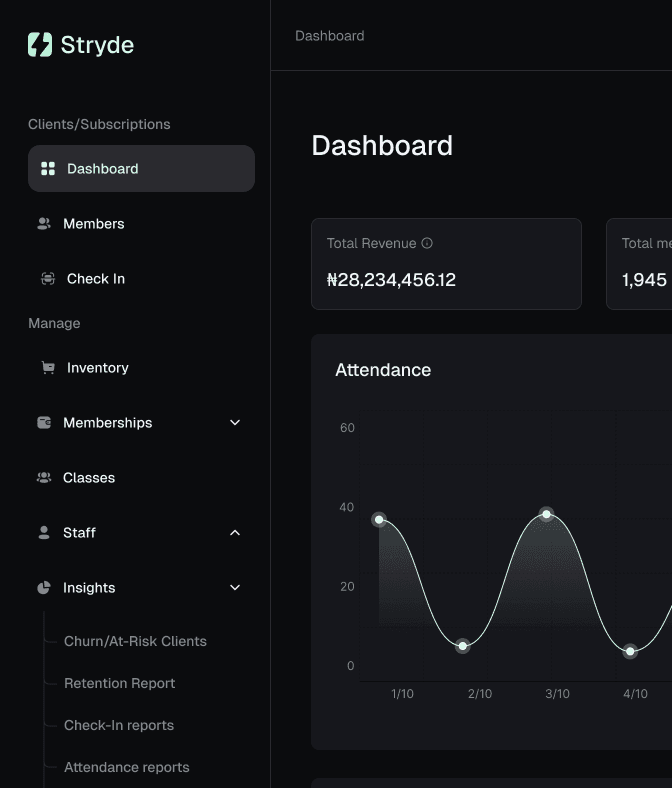Click the Dashboard grid icon in sidebar
This screenshot has width=672, height=788.
tap(48, 169)
